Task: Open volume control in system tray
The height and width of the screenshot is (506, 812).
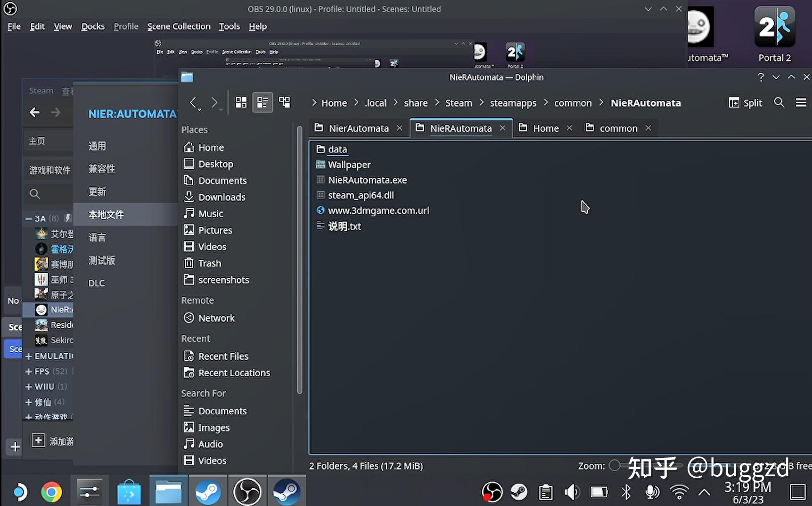Action: 572,492
